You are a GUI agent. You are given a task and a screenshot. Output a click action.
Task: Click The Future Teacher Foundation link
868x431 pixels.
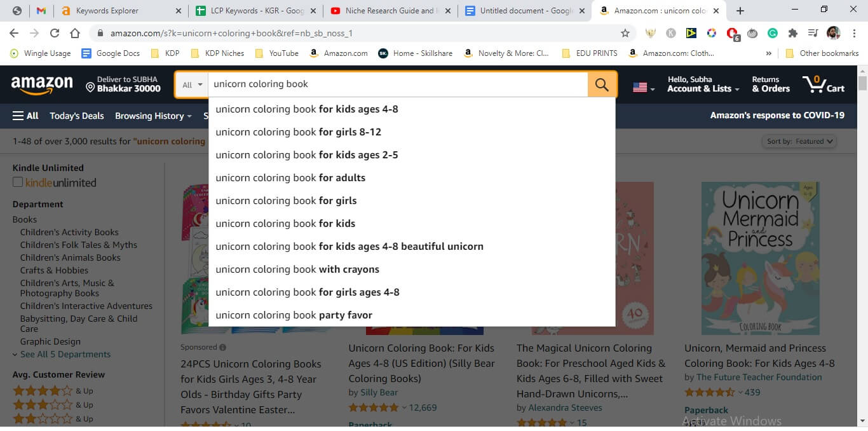(x=759, y=377)
